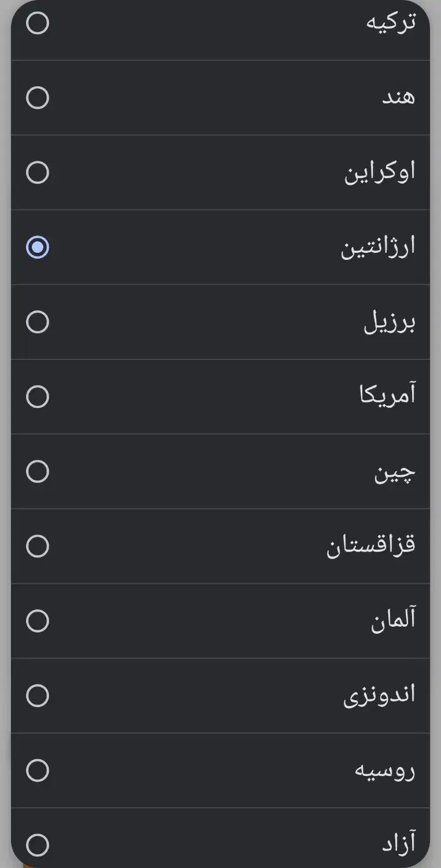The width and height of the screenshot is (441, 868).
Task: Pick the آزاد radio button
Action: (x=38, y=845)
